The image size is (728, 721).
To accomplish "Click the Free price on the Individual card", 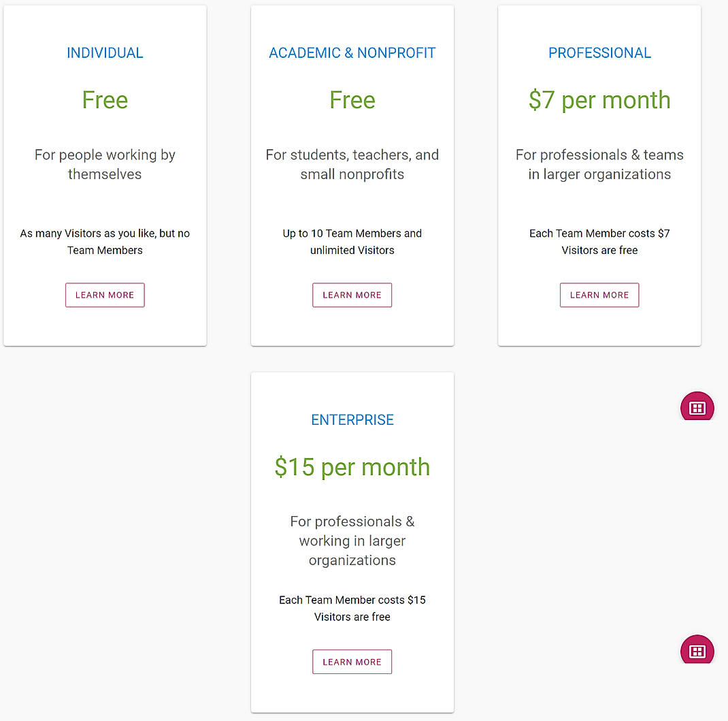I will [x=105, y=99].
